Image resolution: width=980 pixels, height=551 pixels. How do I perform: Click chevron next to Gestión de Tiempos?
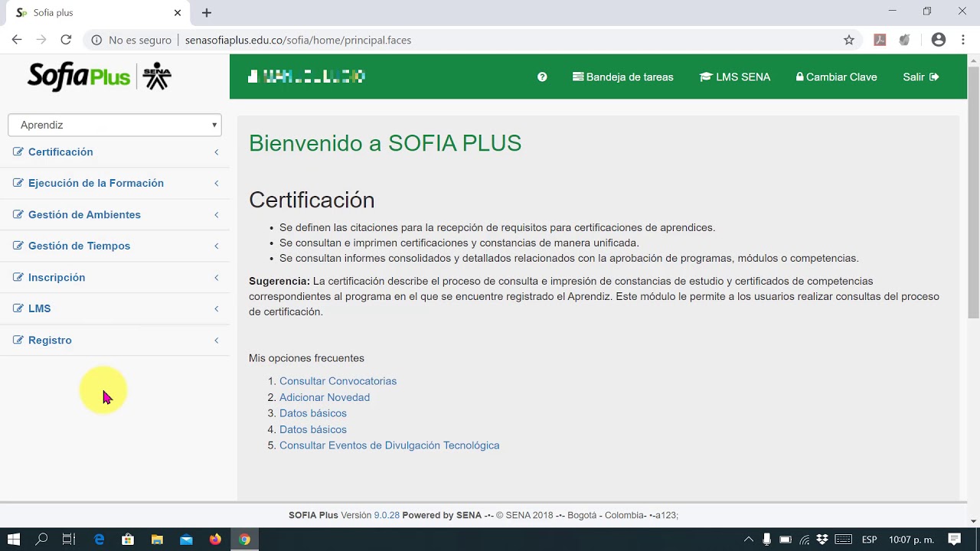coord(217,246)
